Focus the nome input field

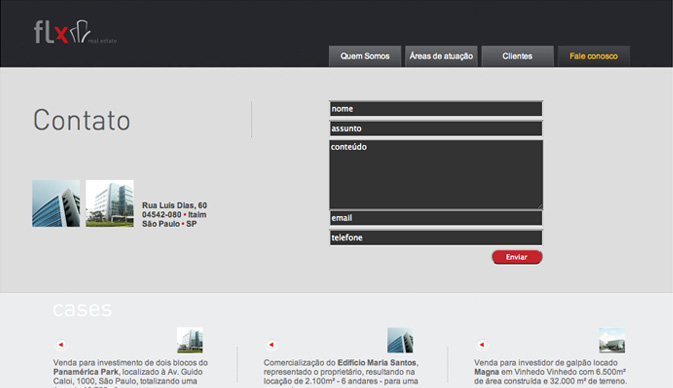point(436,109)
